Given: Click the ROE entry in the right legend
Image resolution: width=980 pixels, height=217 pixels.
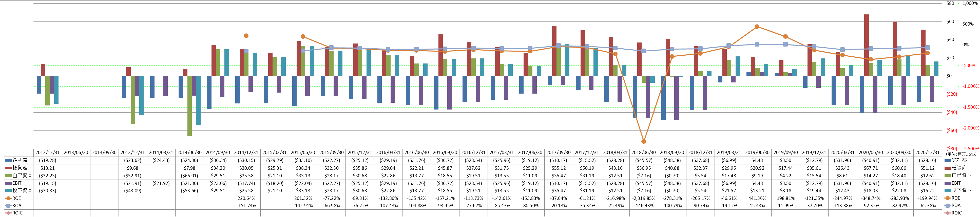Looking at the screenshot, I should (952, 198).
